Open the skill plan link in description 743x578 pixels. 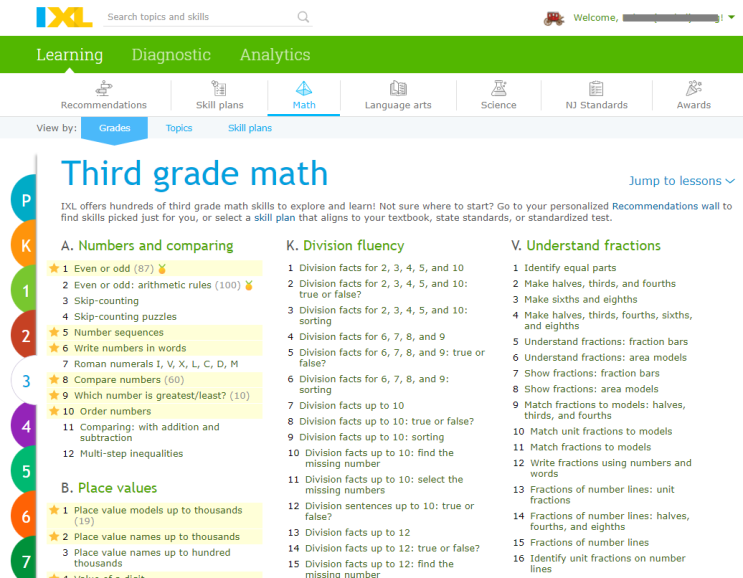[274, 217]
